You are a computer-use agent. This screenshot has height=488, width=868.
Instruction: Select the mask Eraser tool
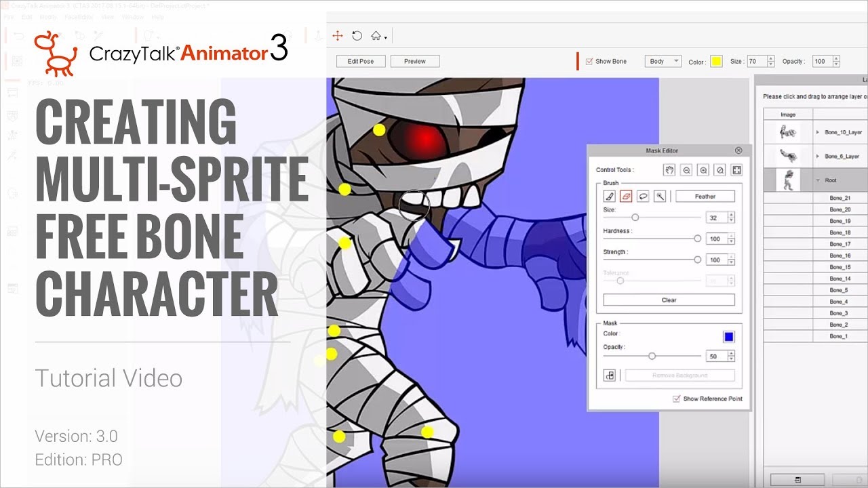(x=626, y=196)
